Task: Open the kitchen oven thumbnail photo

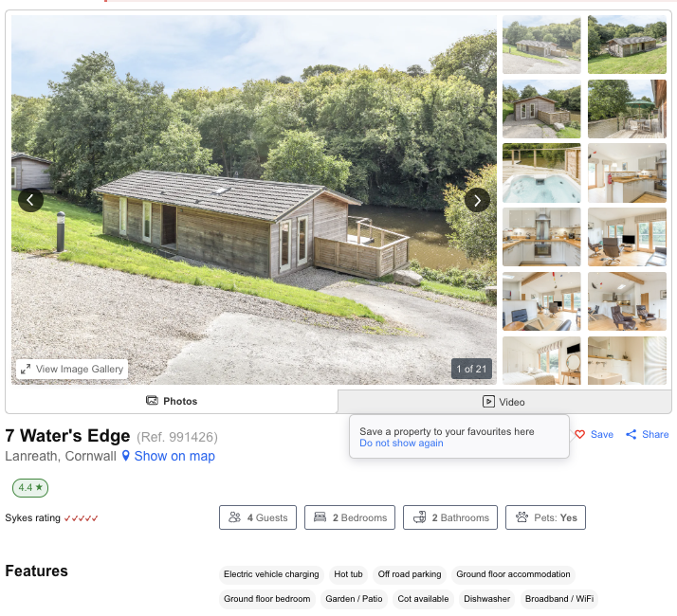Action: [541, 237]
